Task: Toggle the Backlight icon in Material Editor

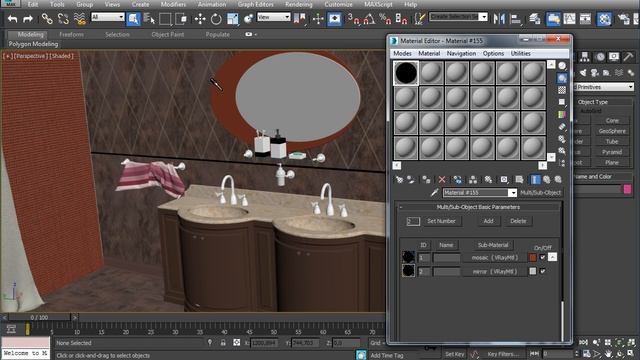Action: 562,78
